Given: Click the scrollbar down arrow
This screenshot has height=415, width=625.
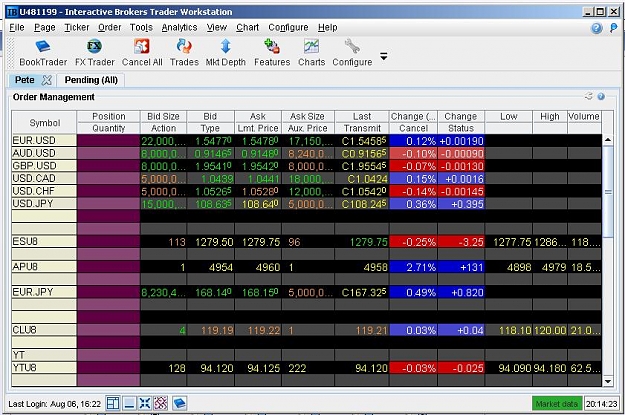Looking at the screenshot, I should click(x=608, y=382).
